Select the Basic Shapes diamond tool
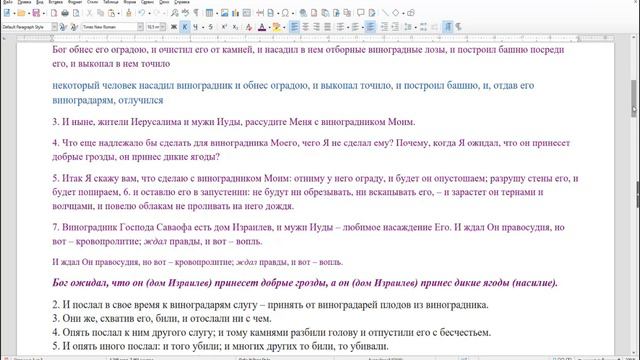The image size is (640, 360). [396, 13]
